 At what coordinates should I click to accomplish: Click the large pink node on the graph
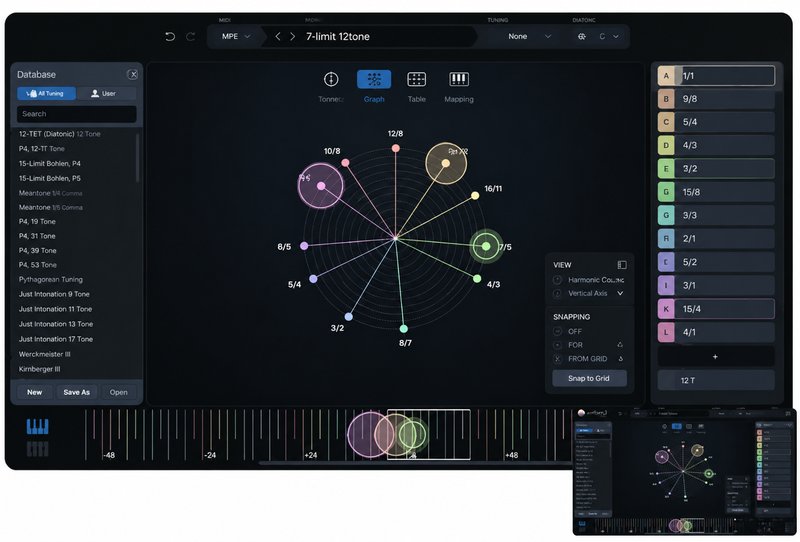(x=320, y=186)
